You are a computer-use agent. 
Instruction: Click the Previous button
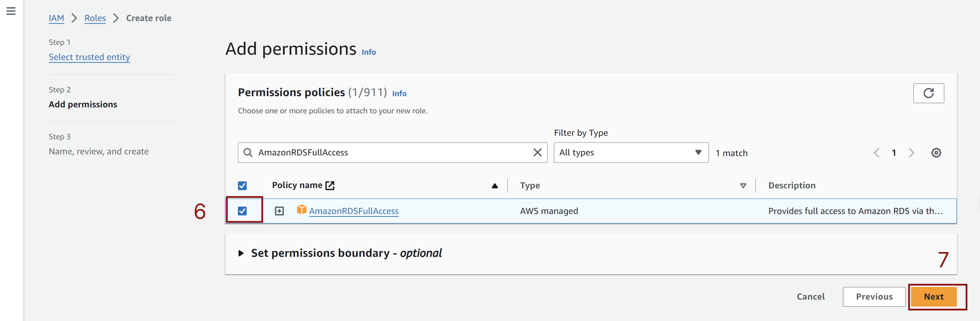(874, 297)
